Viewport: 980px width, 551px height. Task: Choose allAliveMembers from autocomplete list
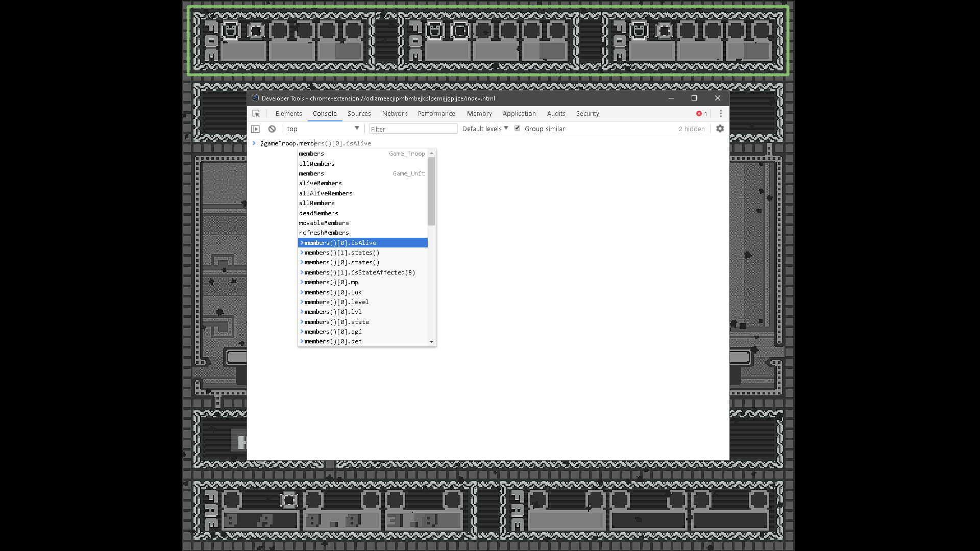pyautogui.click(x=362, y=193)
